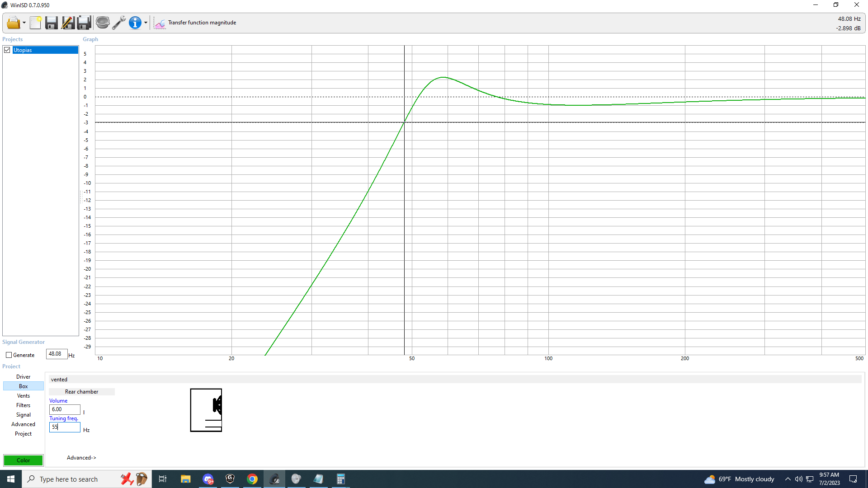The image size is (868, 488).
Task: Click the -2.898 dB cursor readout
Action: pyautogui.click(x=848, y=28)
